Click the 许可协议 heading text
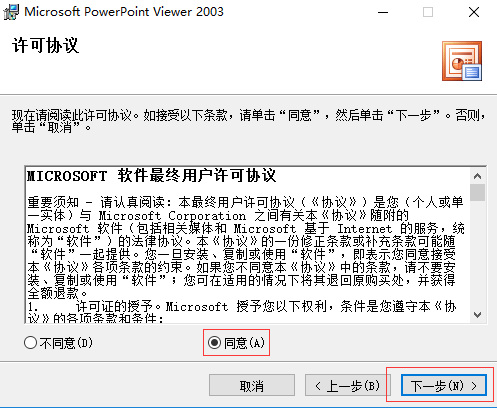This screenshot has height=408, width=497. point(46,45)
